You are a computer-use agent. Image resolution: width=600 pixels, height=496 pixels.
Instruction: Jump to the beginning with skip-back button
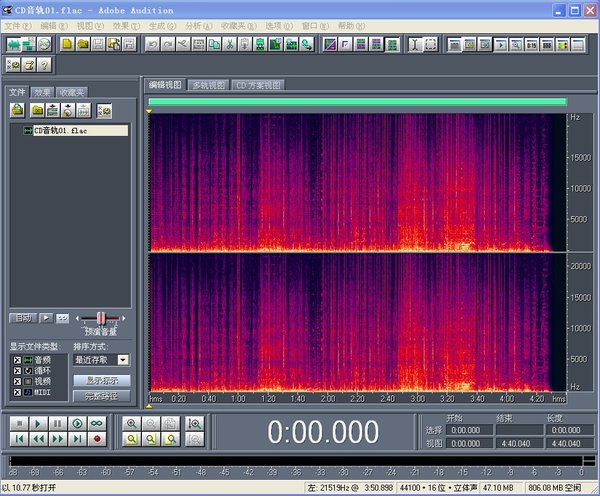19,439
